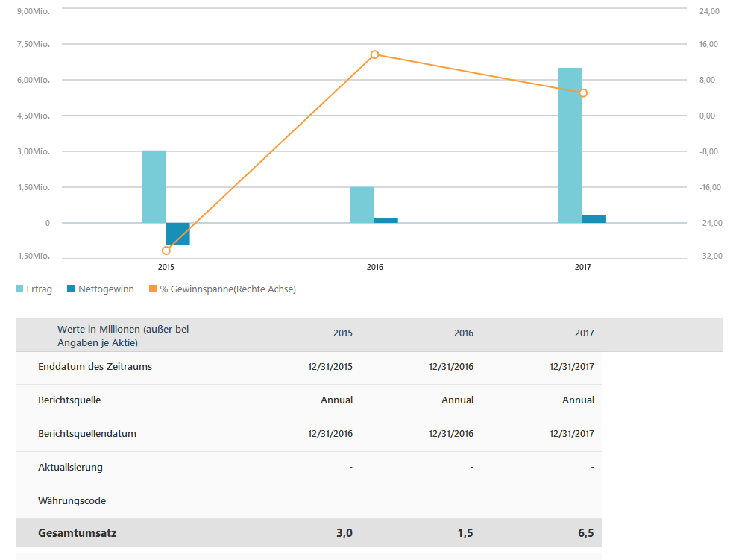Viewport: 730px width, 560px height.
Task: Click the '4,50Mio.' left axis label
Action: [34, 116]
